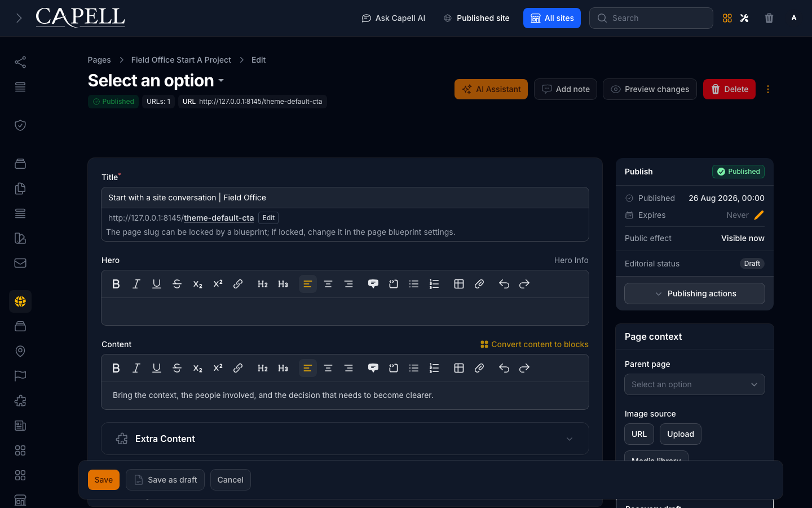Screen dimensions: 812x508
Task: Click Save as draft
Action: pyautogui.click(x=165, y=480)
